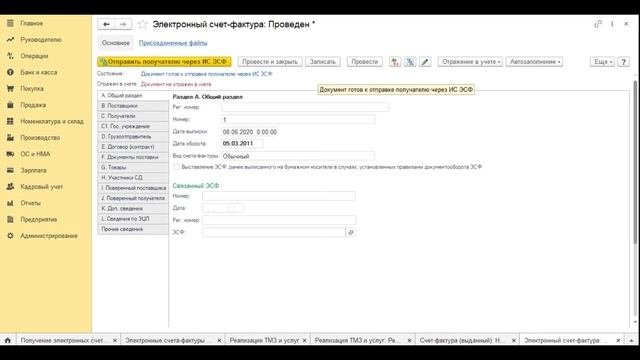Open the Банк и касса icon
This screenshot has width=640, height=360.
point(10,72)
